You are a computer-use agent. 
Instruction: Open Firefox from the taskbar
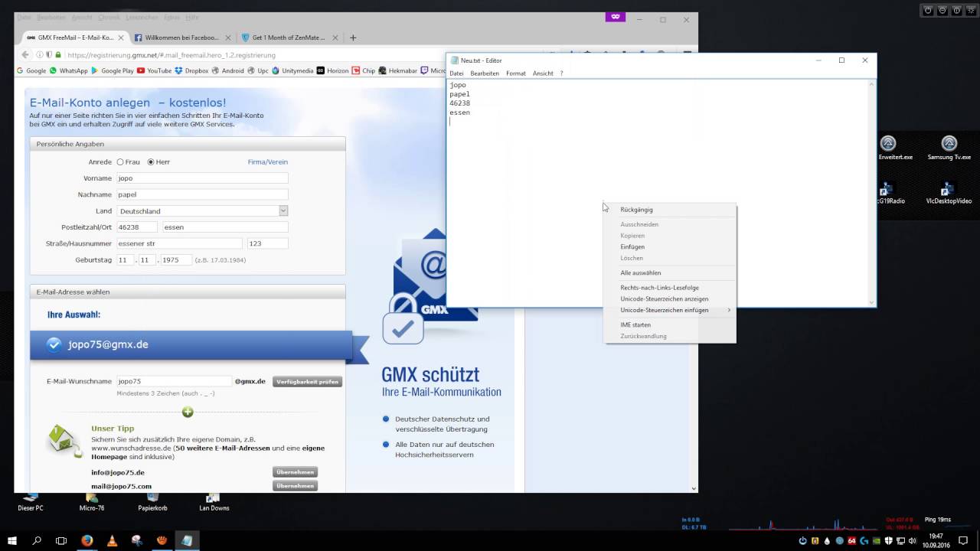pos(87,540)
